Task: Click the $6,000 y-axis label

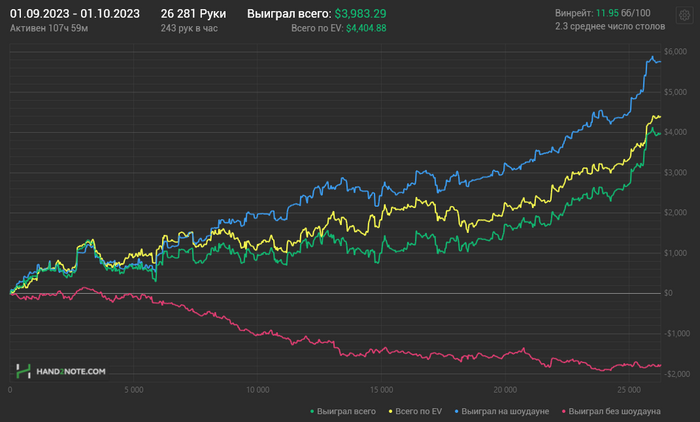Action: click(x=675, y=52)
